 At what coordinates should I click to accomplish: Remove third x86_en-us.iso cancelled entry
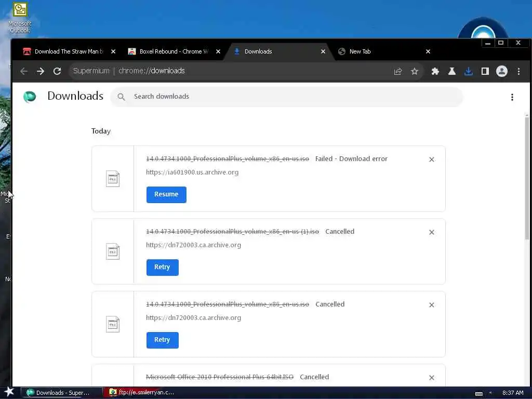tap(432, 305)
